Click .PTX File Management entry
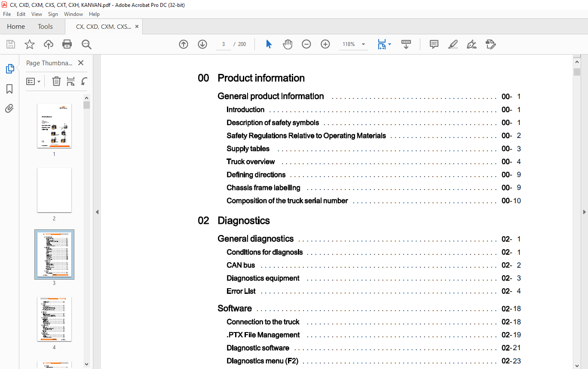Screen dimensions: 588x369 point(263,335)
